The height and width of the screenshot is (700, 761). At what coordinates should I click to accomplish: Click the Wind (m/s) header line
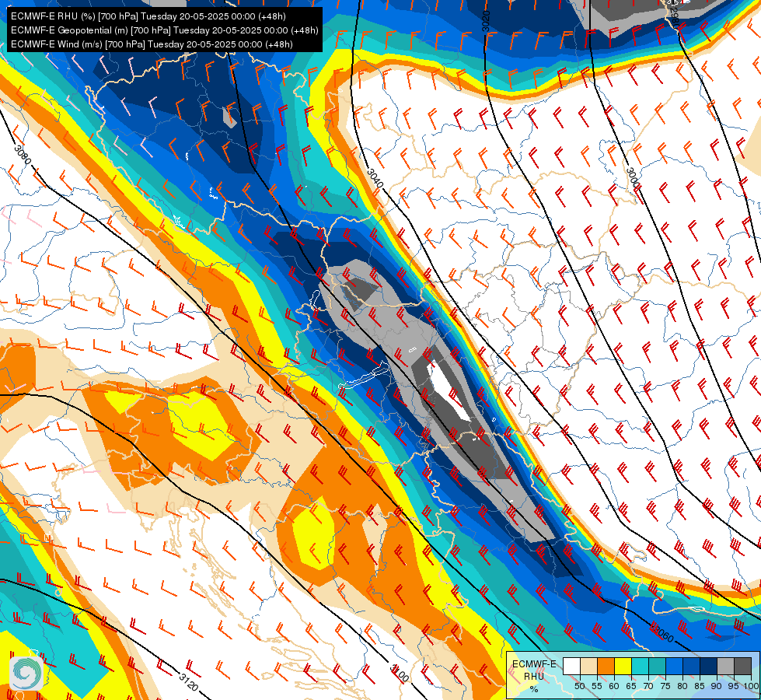(152, 44)
